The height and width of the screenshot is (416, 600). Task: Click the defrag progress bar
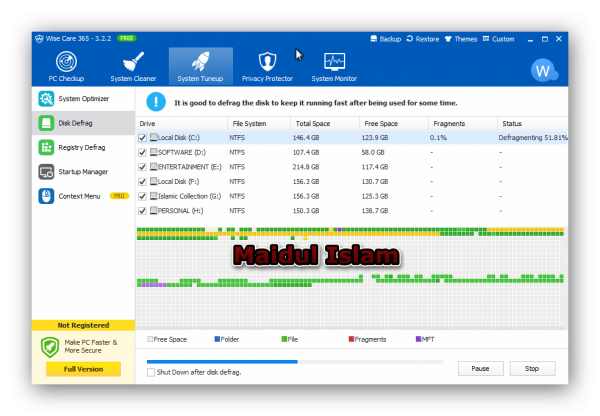295,362
